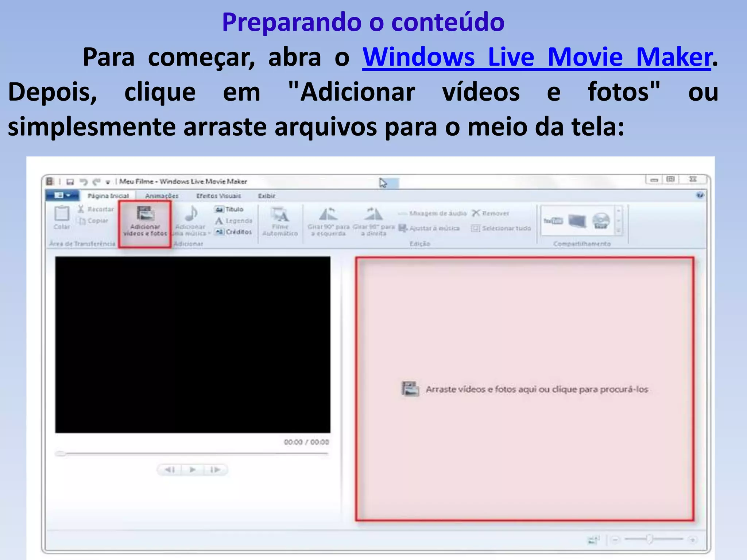Rotate with Girar 90° para a esquerda
The height and width of the screenshot is (560, 747).
click(328, 221)
